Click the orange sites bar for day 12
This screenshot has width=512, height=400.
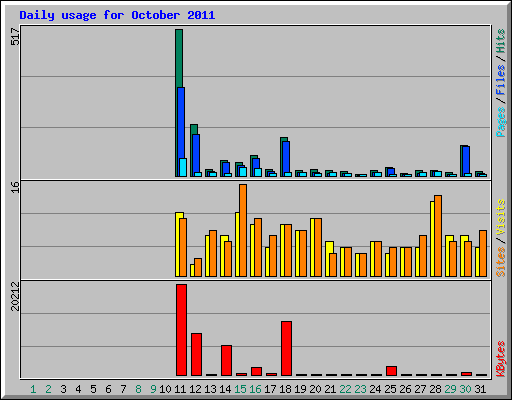click(198, 267)
